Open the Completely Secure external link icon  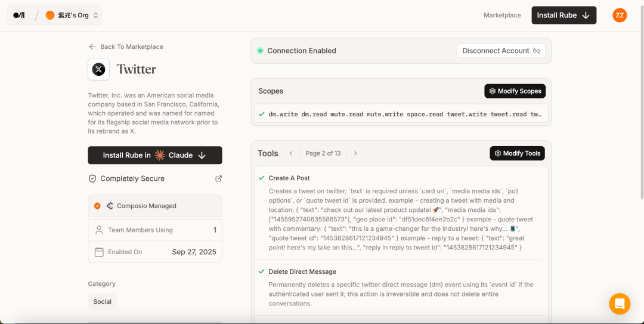coord(218,178)
